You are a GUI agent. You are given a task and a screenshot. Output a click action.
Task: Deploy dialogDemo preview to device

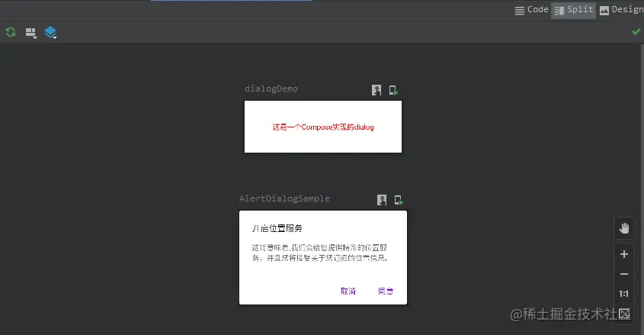(x=393, y=90)
